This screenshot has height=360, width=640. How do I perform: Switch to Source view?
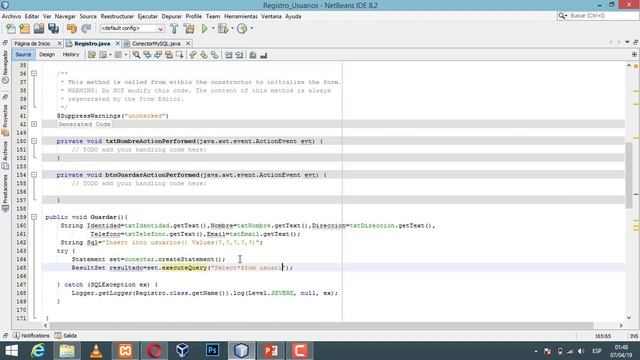[x=23, y=55]
